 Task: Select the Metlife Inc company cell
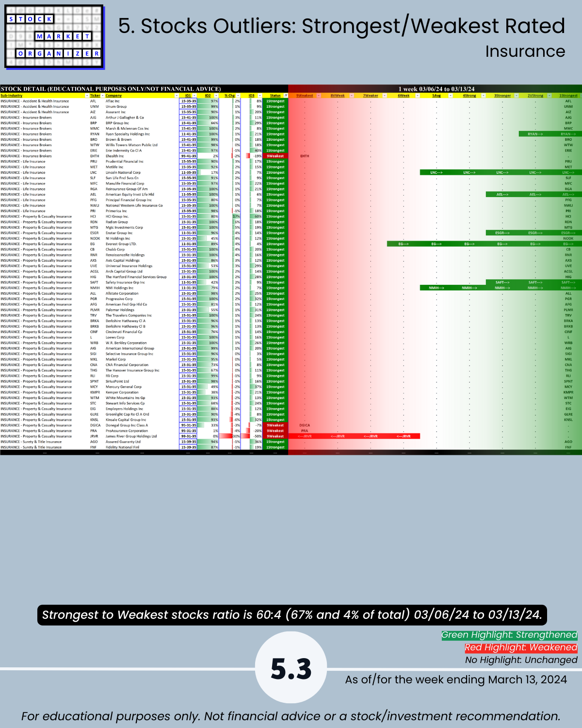[114, 167]
